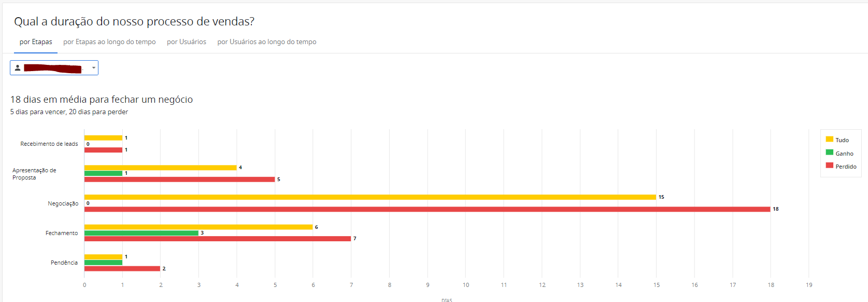Click the redacted user name in the selector
Image resolution: width=868 pixels, height=302 pixels.
click(x=53, y=68)
